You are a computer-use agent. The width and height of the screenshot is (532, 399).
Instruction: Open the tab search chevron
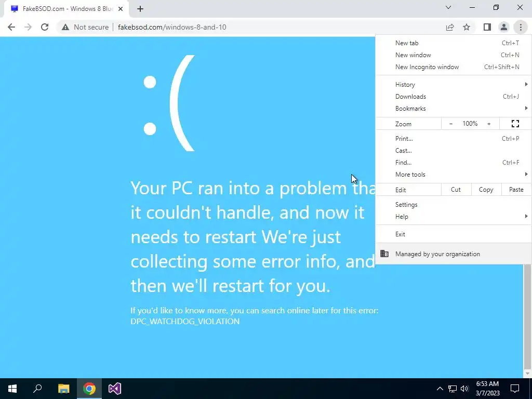point(448,7)
